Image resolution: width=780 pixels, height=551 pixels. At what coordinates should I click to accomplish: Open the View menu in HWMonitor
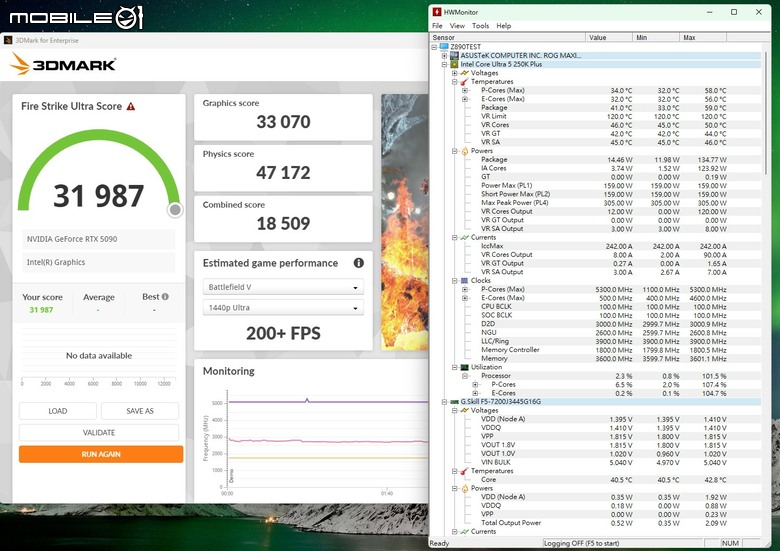pyautogui.click(x=457, y=26)
